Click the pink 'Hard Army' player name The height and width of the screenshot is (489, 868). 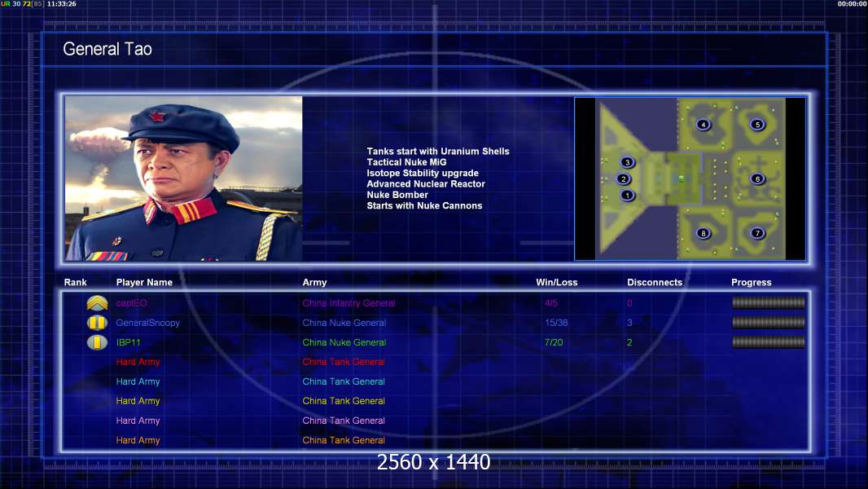(138, 421)
